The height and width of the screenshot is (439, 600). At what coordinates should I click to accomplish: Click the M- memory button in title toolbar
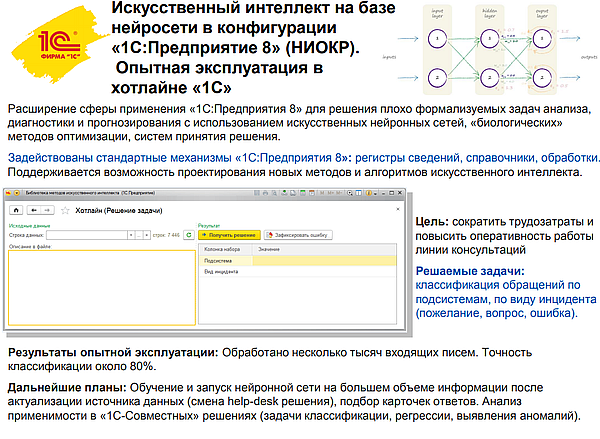coord(339,193)
